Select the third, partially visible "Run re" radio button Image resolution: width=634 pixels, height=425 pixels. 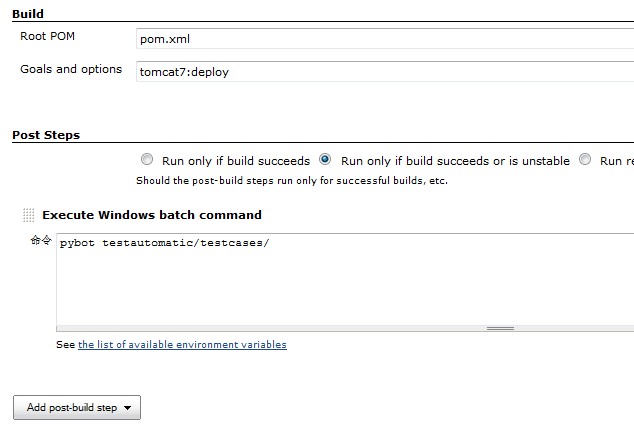[x=585, y=160]
